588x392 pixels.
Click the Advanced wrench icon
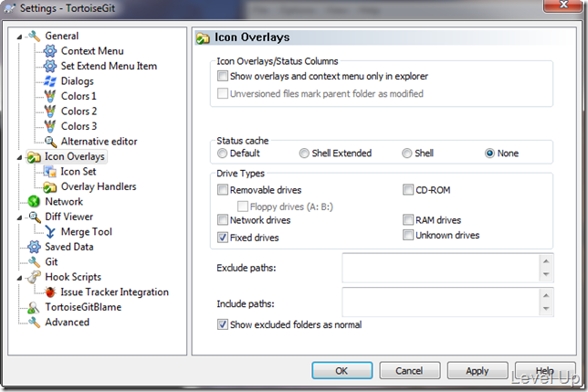click(34, 323)
